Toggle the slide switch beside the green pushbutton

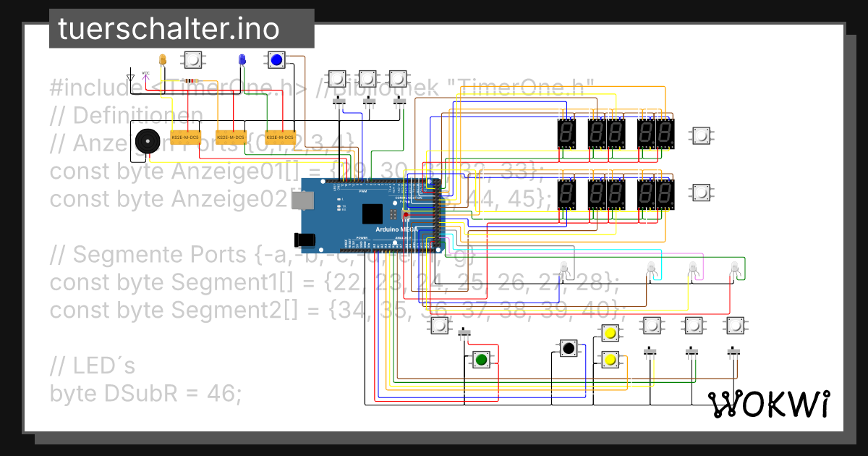point(465,333)
